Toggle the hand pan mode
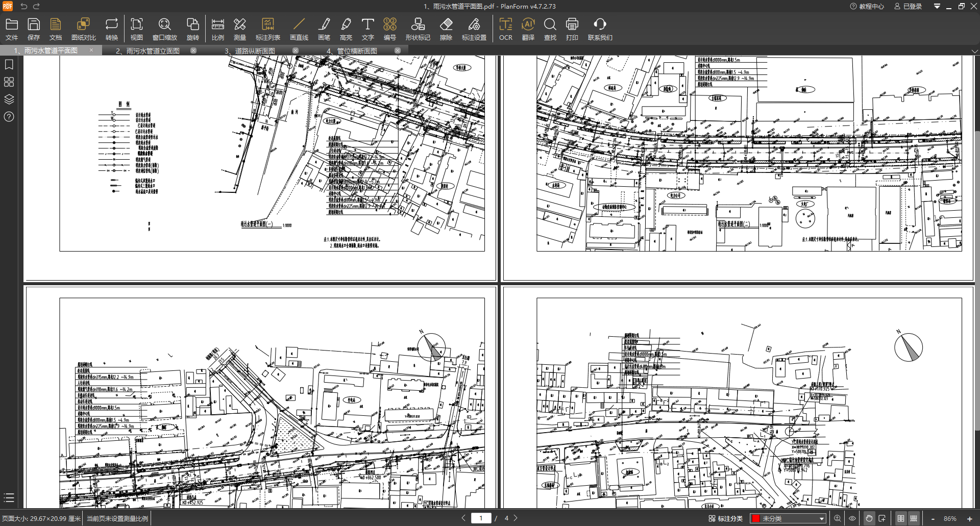Screen dimensions: 980x526 (869, 518)
